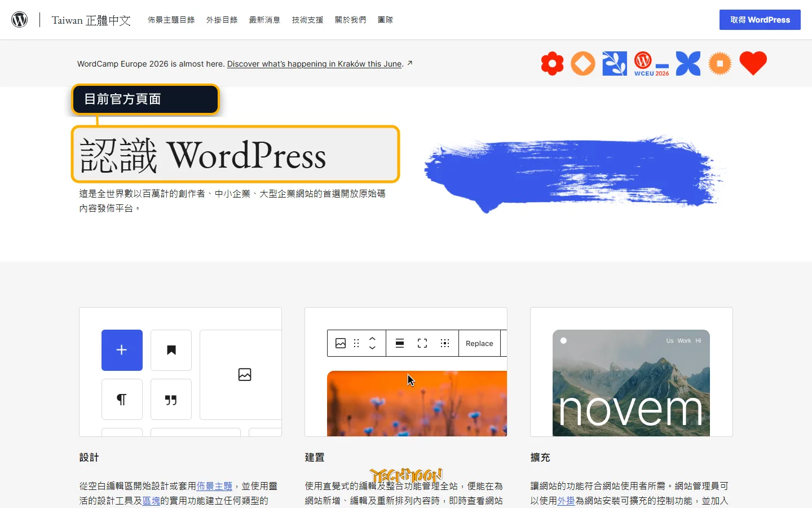Follow the Discover what's happening in Kraków link
The width and height of the screenshot is (812, 508).
tap(315, 64)
